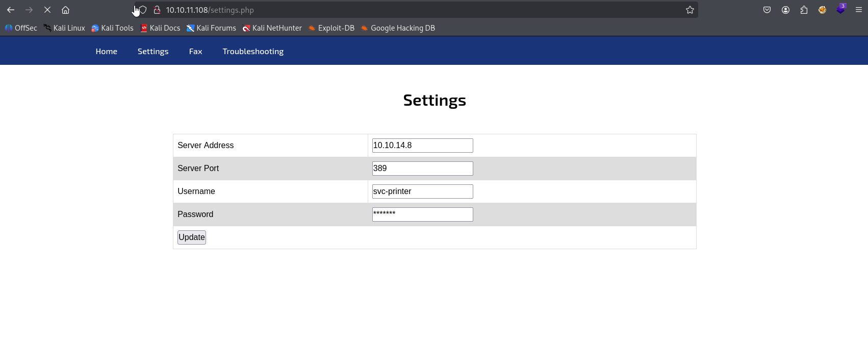The width and height of the screenshot is (868, 359).
Task: Go back with the browser back arrow
Action: 11,10
